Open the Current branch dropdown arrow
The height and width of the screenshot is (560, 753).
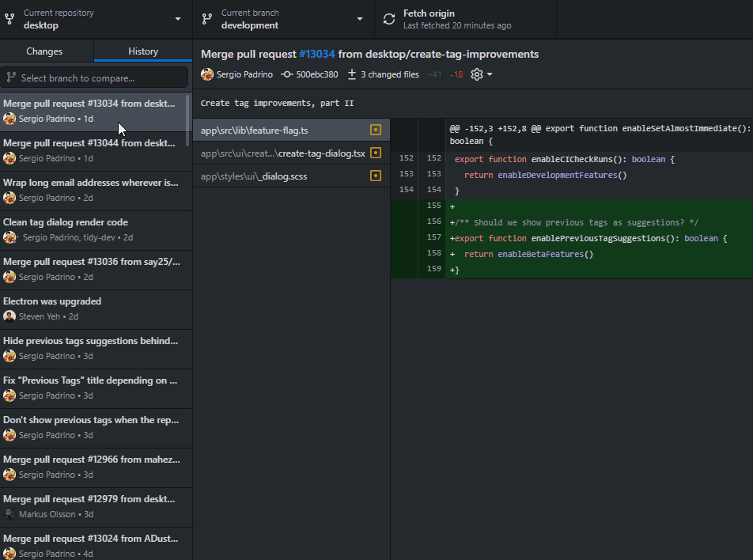point(360,19)
